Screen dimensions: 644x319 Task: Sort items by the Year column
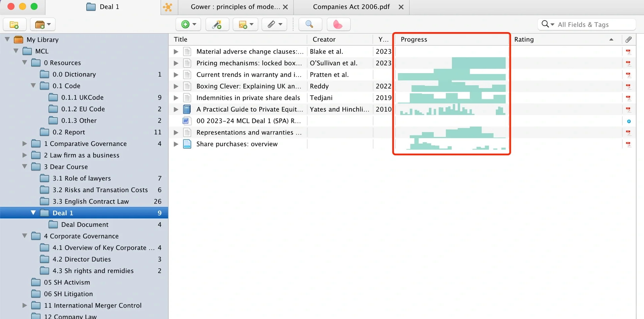pos(383,40)
